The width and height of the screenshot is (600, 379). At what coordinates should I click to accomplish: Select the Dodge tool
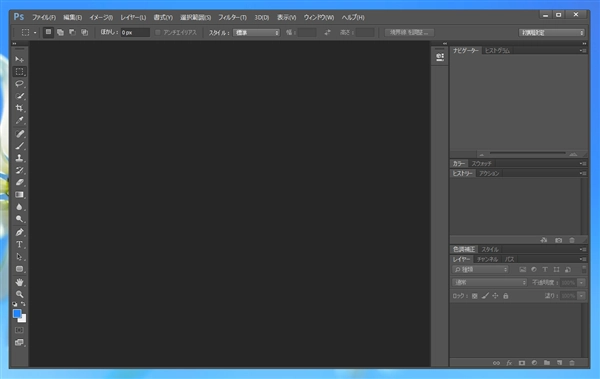[19, 219]
